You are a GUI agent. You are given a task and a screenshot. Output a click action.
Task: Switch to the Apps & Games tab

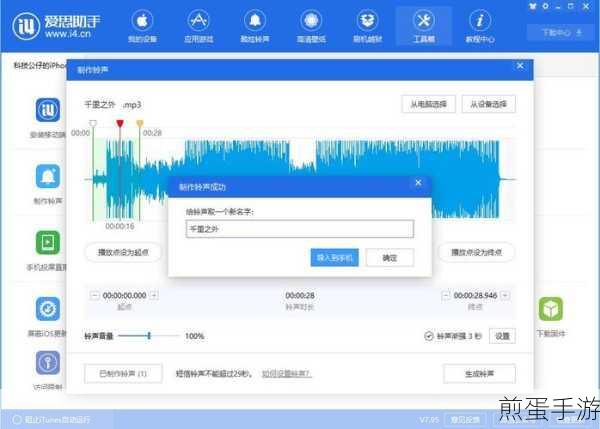coord(198,26)
